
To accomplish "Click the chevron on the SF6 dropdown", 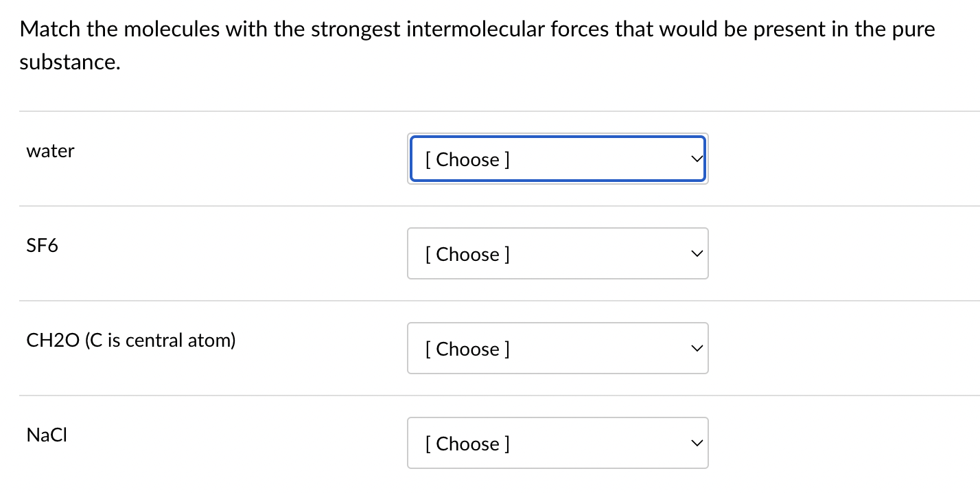I will [x=697, y=253].
